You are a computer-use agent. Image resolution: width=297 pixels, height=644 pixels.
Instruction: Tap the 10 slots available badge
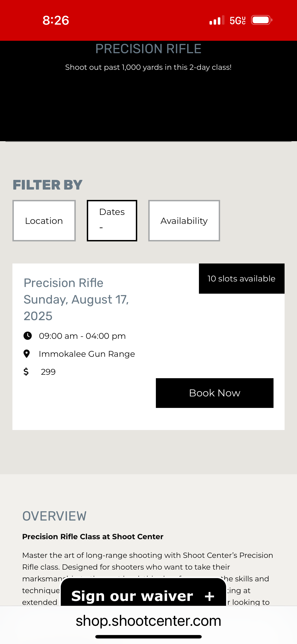(242, 278)
